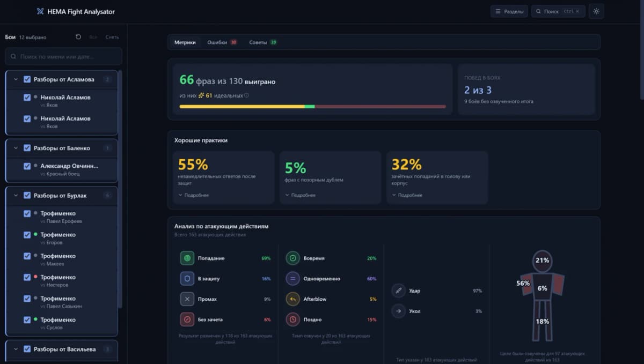Click the В защиту shield icon
The height and width of the screenshot is (364, 644).
187,279
